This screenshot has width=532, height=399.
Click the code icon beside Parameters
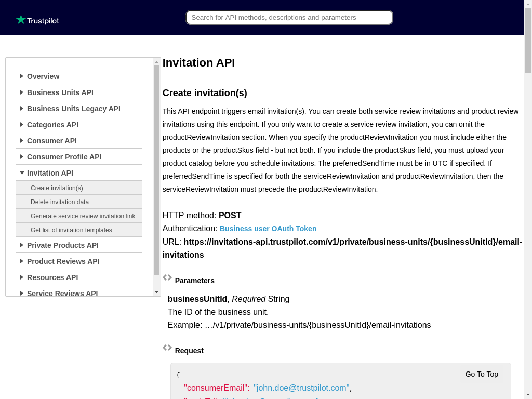[167, 277]
